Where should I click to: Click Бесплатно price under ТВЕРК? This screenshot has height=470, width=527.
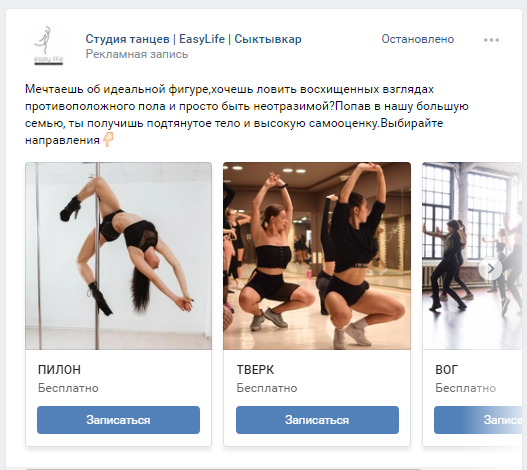pyautogui.click(x=267, y=388)
